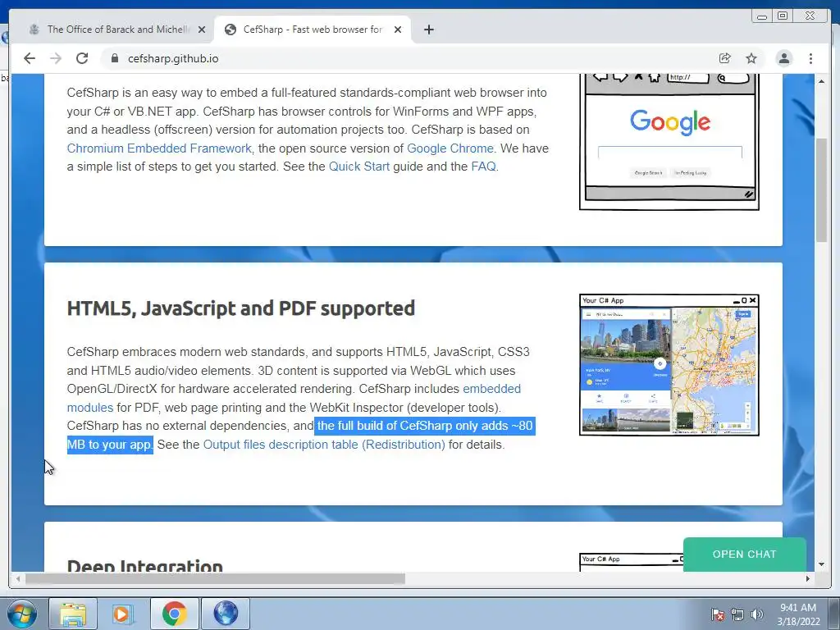
Task: Reload the current page
Action: pos(82,58)
